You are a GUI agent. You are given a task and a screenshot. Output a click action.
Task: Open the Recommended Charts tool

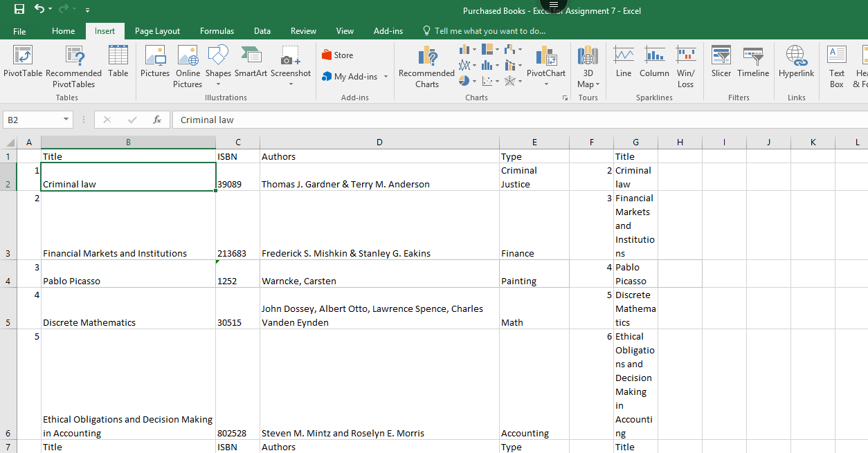pyautogui.click(x=427, y=66)
